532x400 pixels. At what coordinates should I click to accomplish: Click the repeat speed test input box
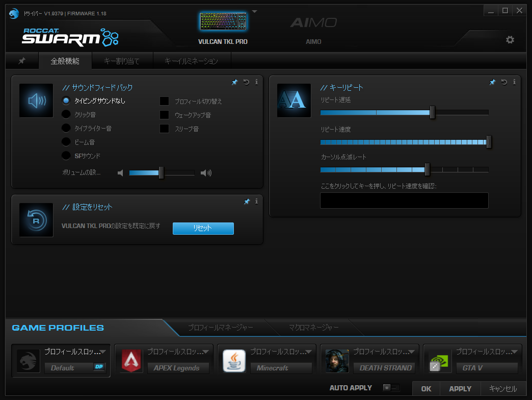coord(404,201)
